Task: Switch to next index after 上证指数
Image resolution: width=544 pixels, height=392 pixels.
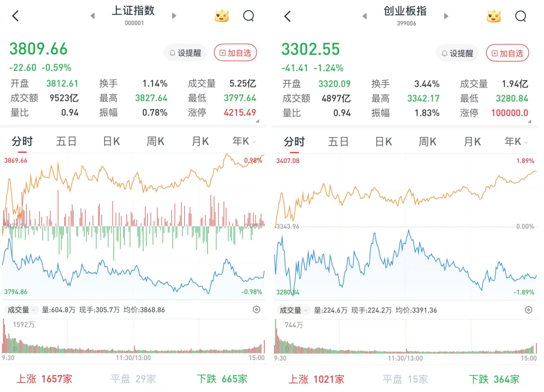Action: 174,16
